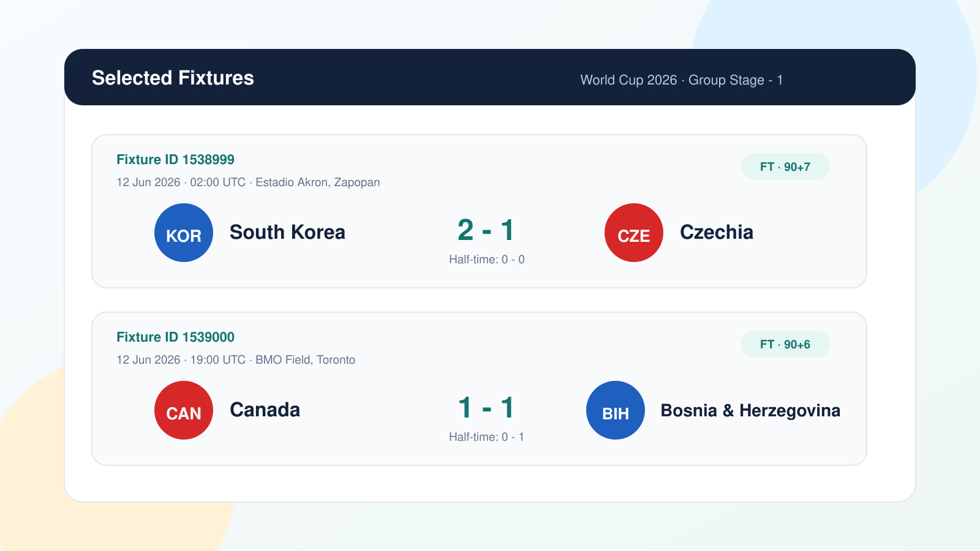Screen dimensions: 980x551
Task: Click the Estadio Akron, Zapopan venue line
Action: 248,182
